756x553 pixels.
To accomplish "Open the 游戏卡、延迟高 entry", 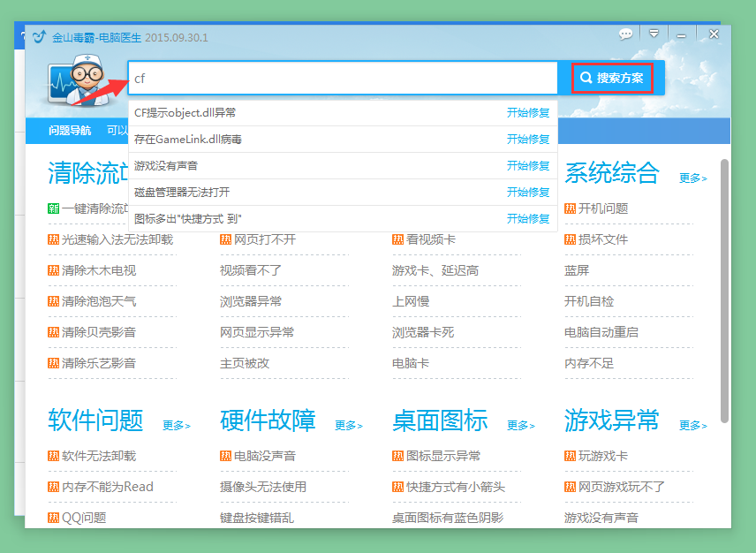I will (x=435, y=270).
